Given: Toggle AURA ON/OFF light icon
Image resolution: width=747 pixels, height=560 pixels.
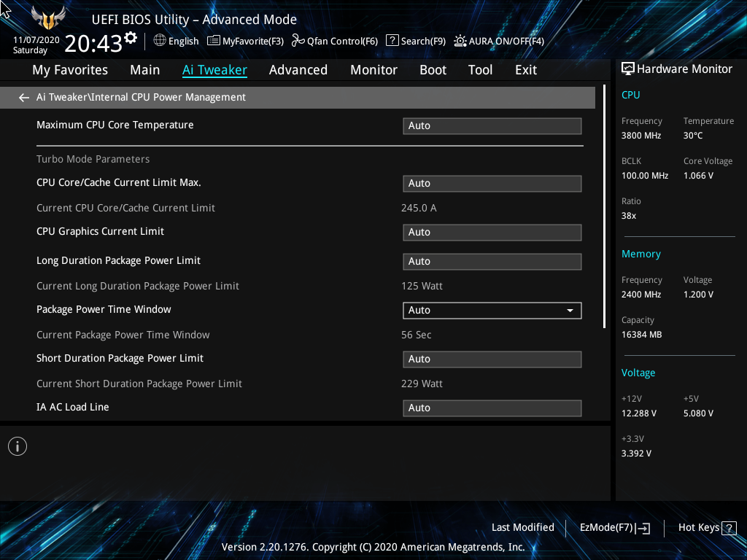Looking at the screenshot, I should [460, 41].
